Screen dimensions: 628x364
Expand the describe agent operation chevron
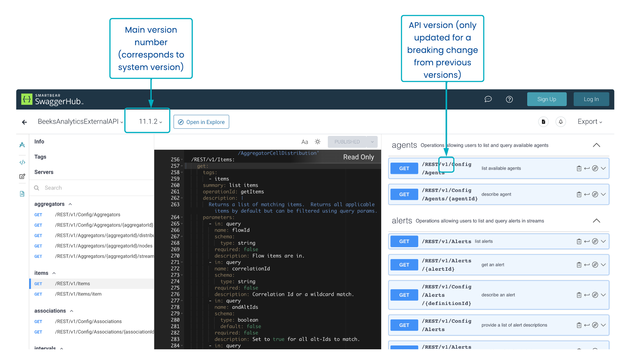click(603, 194)
